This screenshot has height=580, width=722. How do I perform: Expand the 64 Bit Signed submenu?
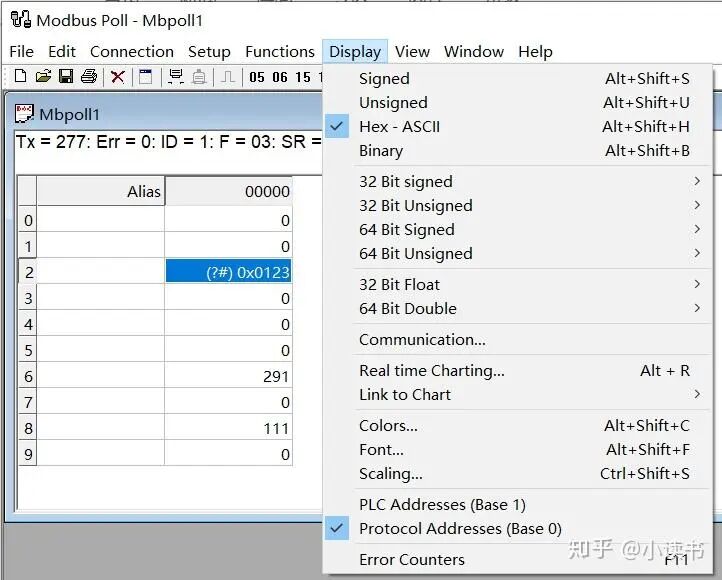click(518, 230)
